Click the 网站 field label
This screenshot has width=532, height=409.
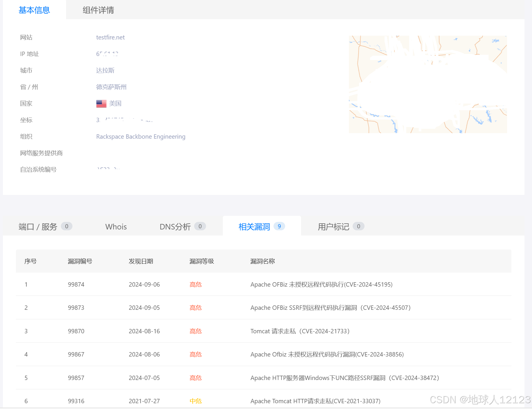(x=26, y=37)
